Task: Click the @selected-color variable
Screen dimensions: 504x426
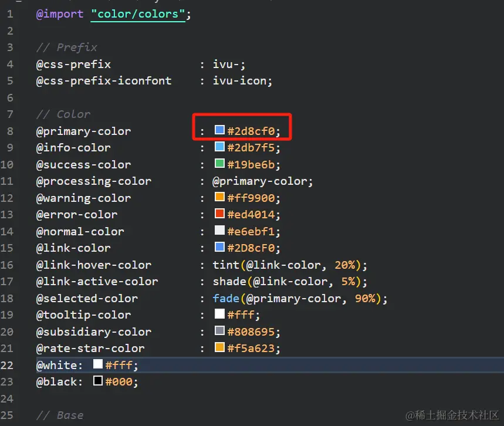Action: coord(87,298)
